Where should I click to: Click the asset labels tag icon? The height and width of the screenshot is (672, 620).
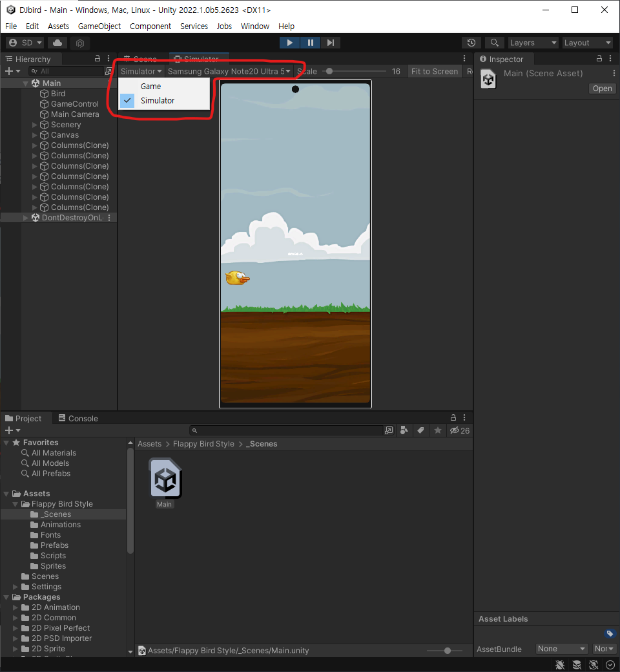pyautogui.click(x=610, y=633)
